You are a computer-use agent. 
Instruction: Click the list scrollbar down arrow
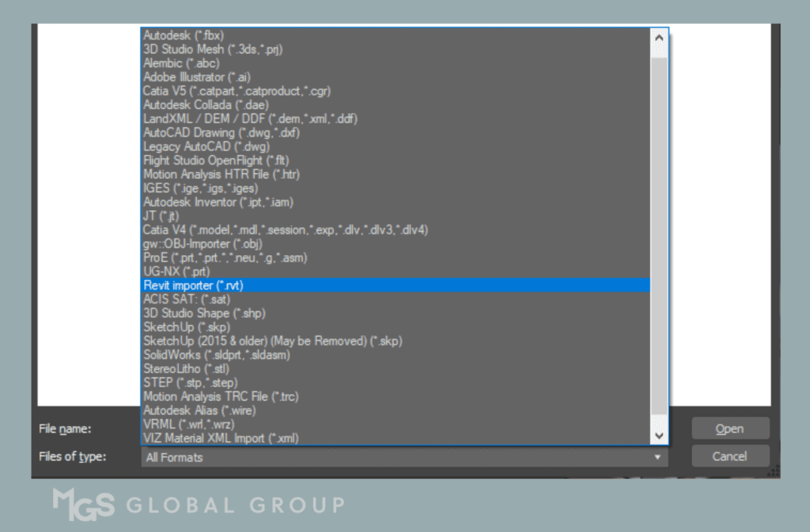point(659,436)
